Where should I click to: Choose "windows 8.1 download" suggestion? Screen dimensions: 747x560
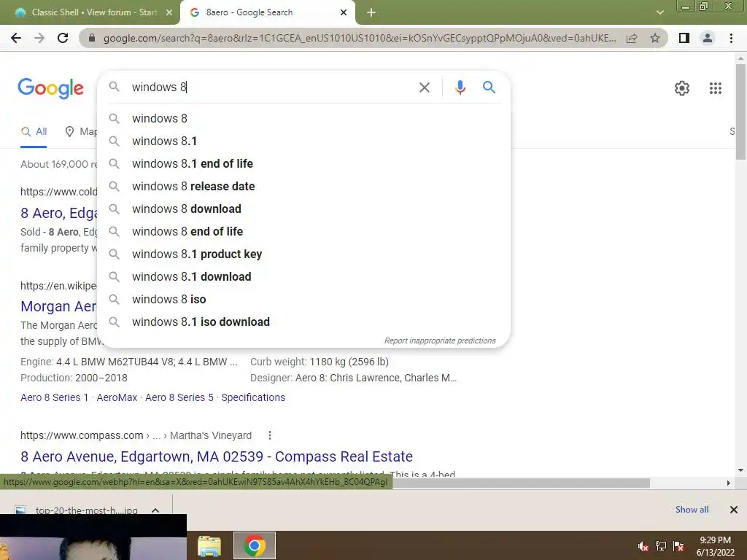[x=304, y=276]
